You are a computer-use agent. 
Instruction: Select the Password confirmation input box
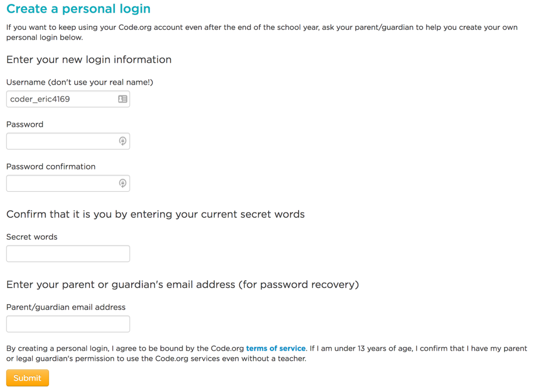coord(68,183)
